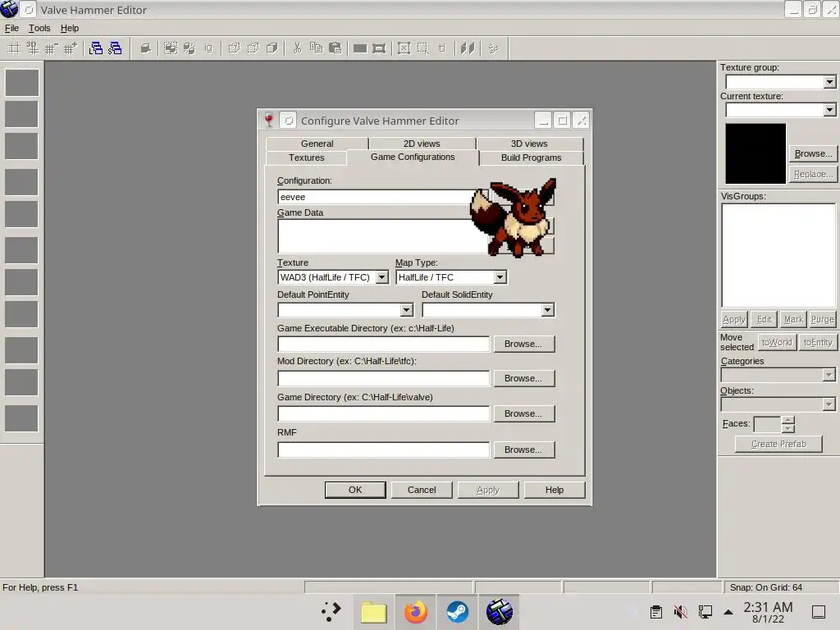Open the Default SolidEntity dropdown
Viewport: 840px width, 630px height.
(x=547, y=310)
